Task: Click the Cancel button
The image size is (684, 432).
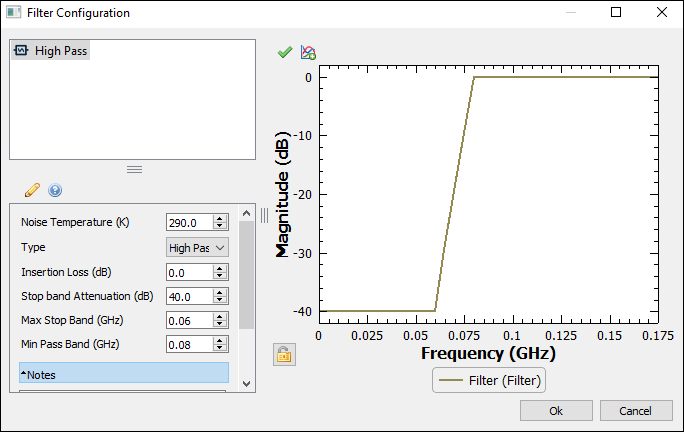Action: pyautogui.click(x=636, y=411)
